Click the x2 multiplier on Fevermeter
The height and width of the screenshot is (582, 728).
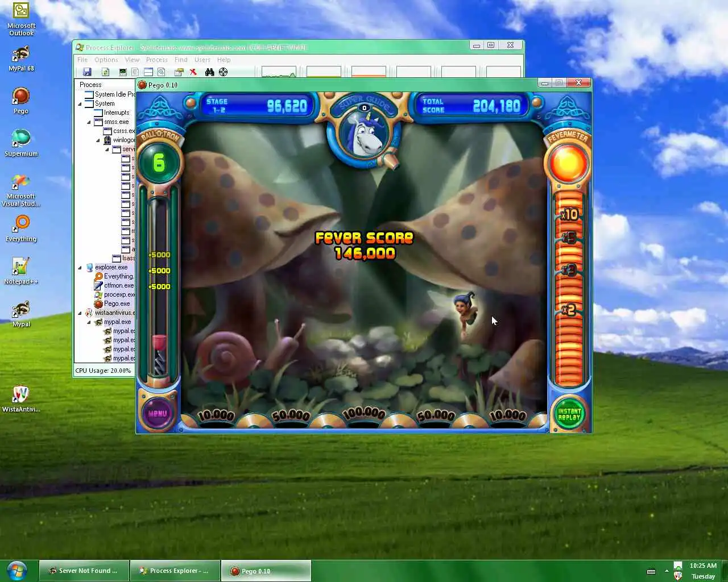pyautogui.click(x=568, y=310)
